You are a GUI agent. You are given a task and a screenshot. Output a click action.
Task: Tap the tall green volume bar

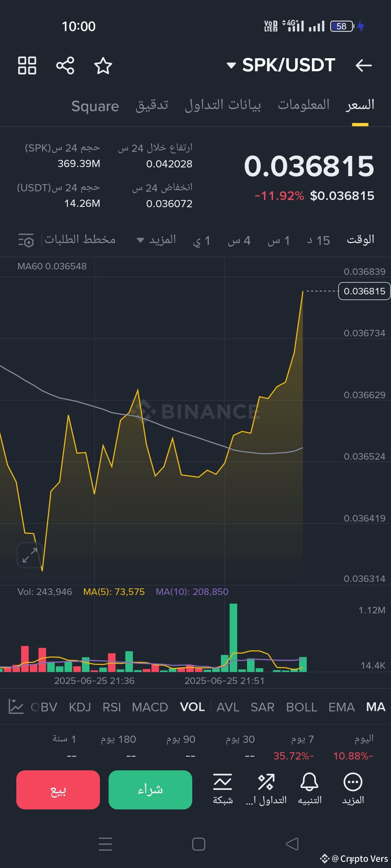tap(234, 637)
